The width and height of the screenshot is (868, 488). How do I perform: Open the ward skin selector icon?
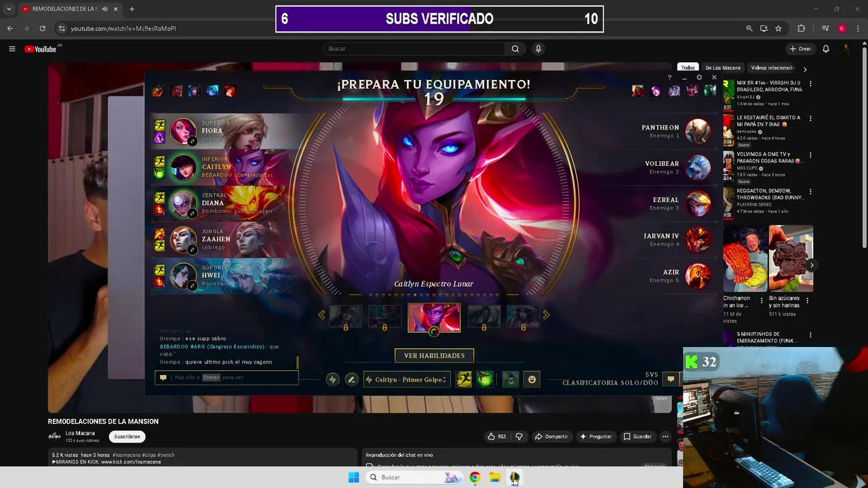511,380
